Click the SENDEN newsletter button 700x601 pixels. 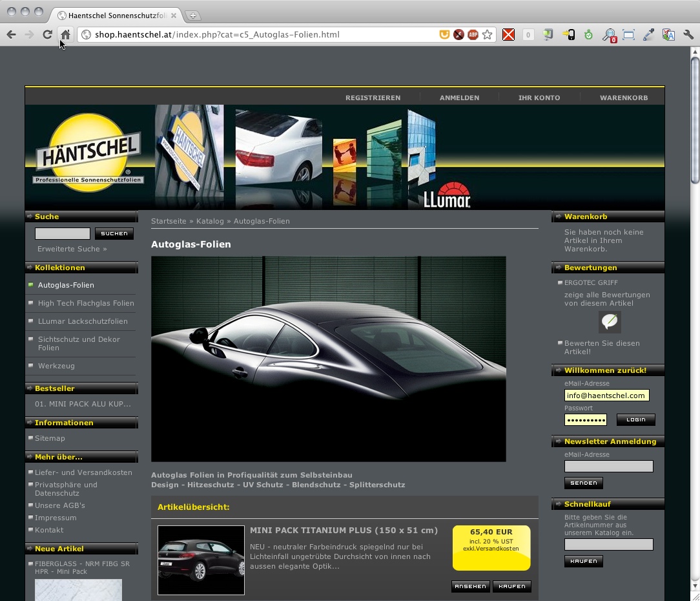tap(584, 483)
